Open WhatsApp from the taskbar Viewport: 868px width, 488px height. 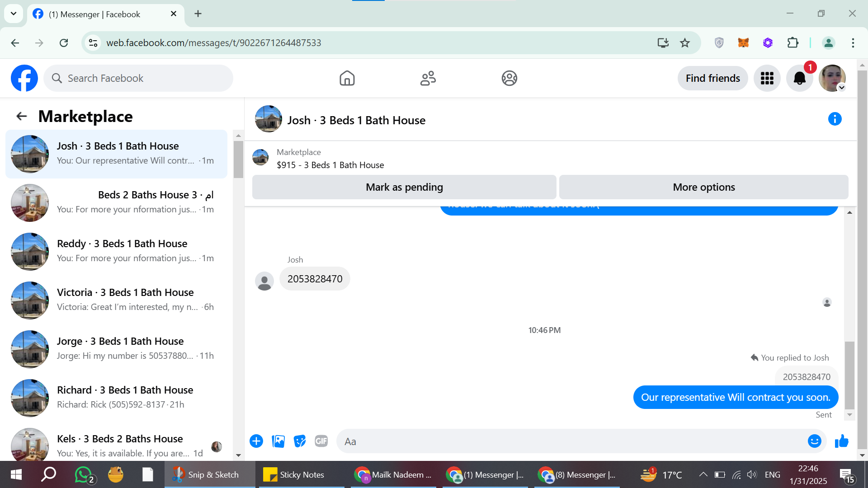point(84,474)
